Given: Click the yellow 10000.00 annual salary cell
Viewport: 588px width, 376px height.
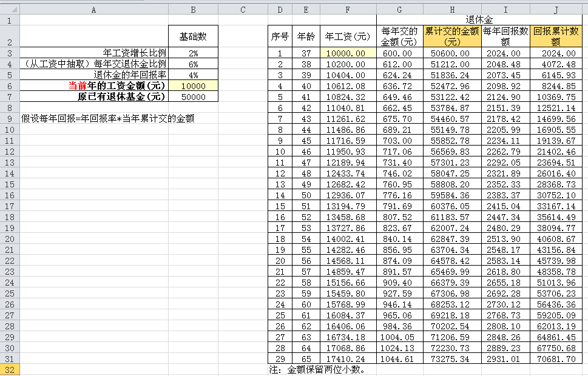Looking at the screenshot, I should [347, 53].
